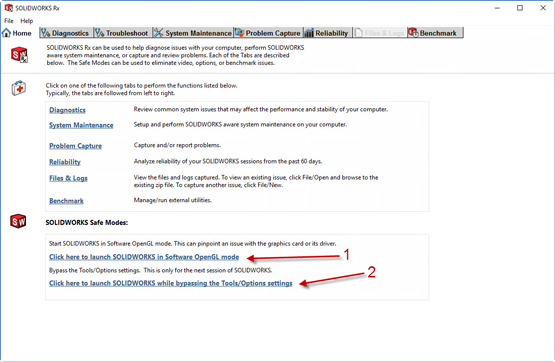Launch SOLIDWORKS in Software OpenGL mode link
The height and width of the screenshot is (362, 555).
144,257
